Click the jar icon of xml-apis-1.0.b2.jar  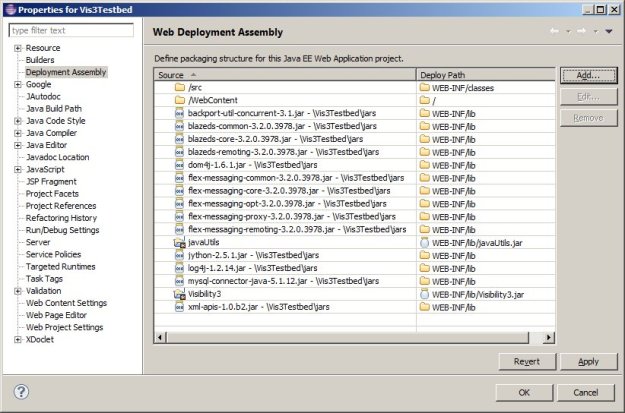pos(179,307)
